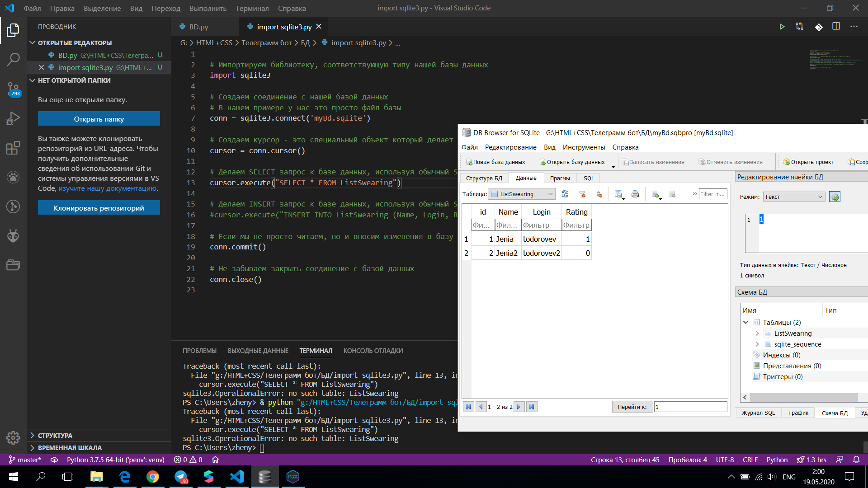The width and height of the screenshot is (868, 488).
Task: Switch to the Структура БД tab
Action: click(x=484, y=178)
